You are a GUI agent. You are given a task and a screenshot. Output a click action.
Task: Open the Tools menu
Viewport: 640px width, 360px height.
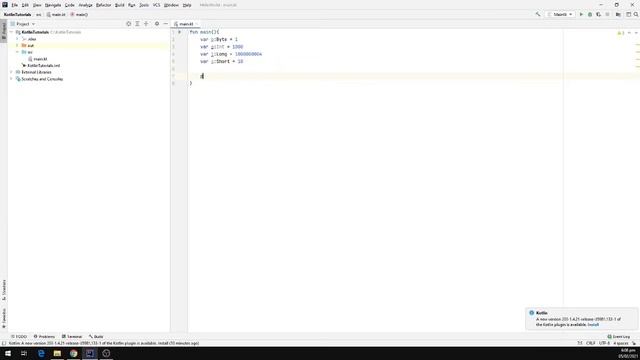[144, 5]
